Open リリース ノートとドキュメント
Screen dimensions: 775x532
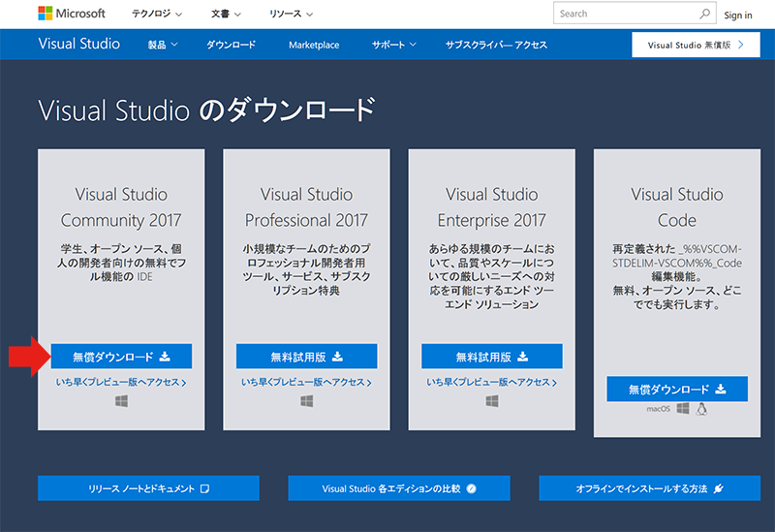click(149, 488)
